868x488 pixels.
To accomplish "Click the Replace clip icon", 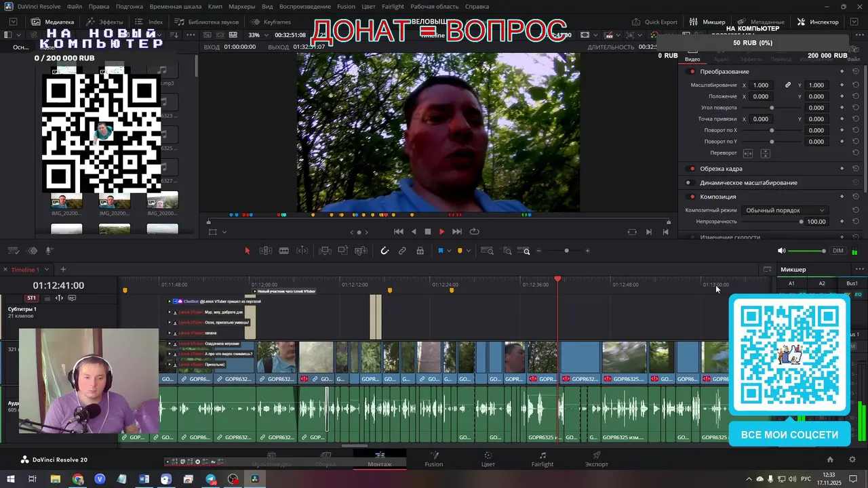I will coord(361,251).
